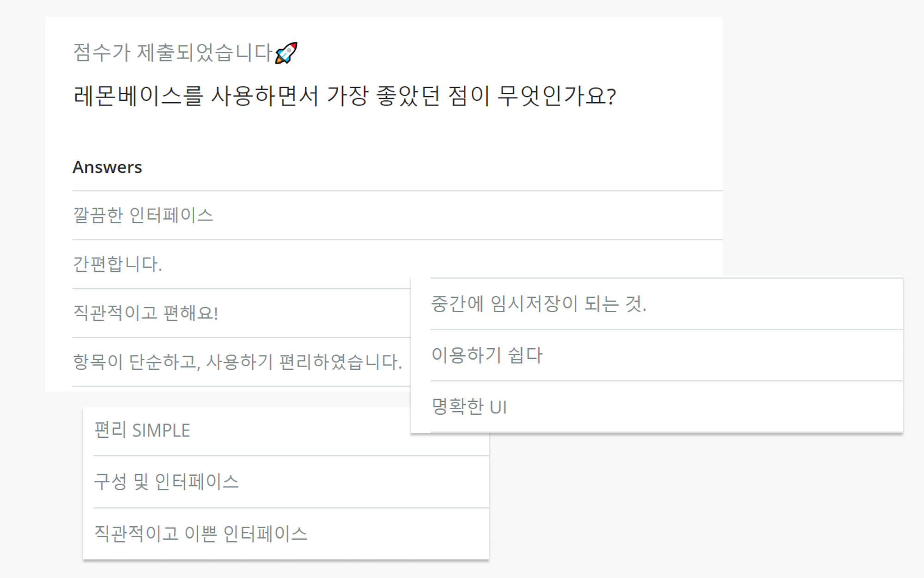
Task: Click the answer '명확한 UI'
Action: click(x=469, y=408)
